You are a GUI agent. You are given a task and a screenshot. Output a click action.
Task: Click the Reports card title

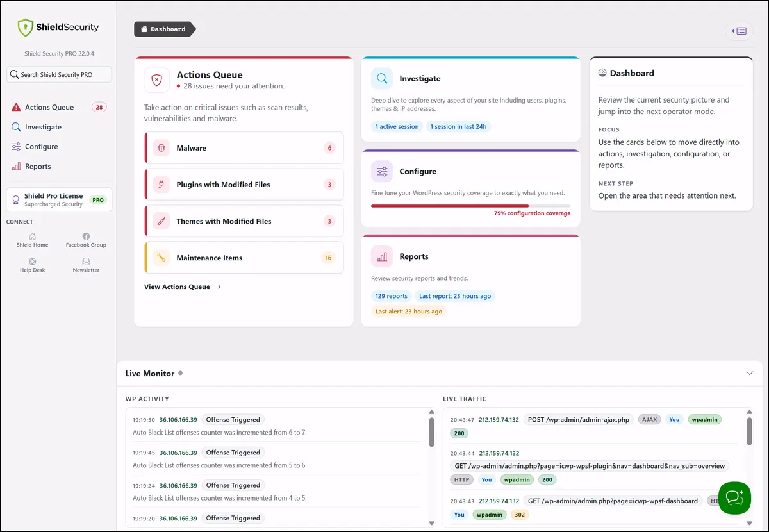(x=414, y=256)
